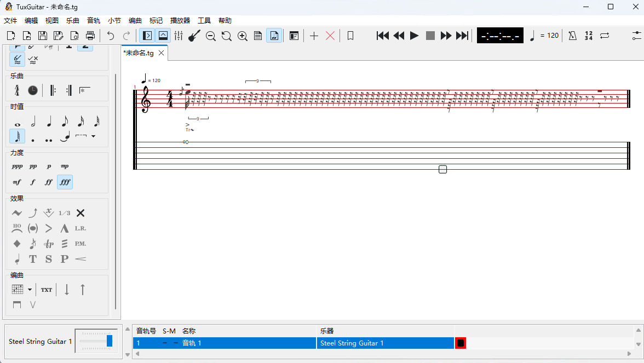Select the eighth note duration
Screen dimensions: 644x363
tap(65, 122)
